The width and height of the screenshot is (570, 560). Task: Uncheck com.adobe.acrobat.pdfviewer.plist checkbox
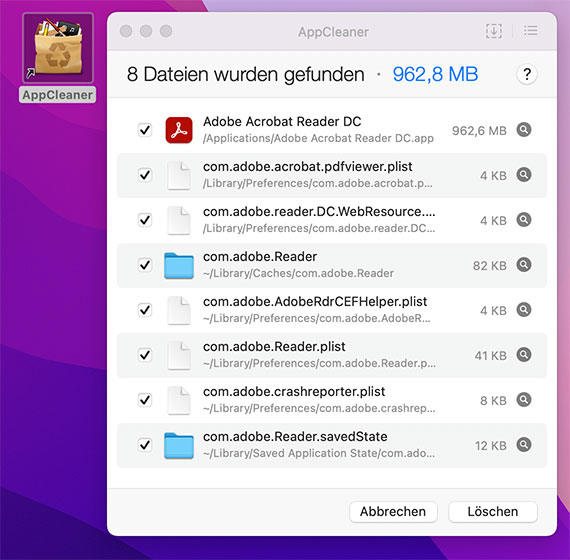coord(145,175)
